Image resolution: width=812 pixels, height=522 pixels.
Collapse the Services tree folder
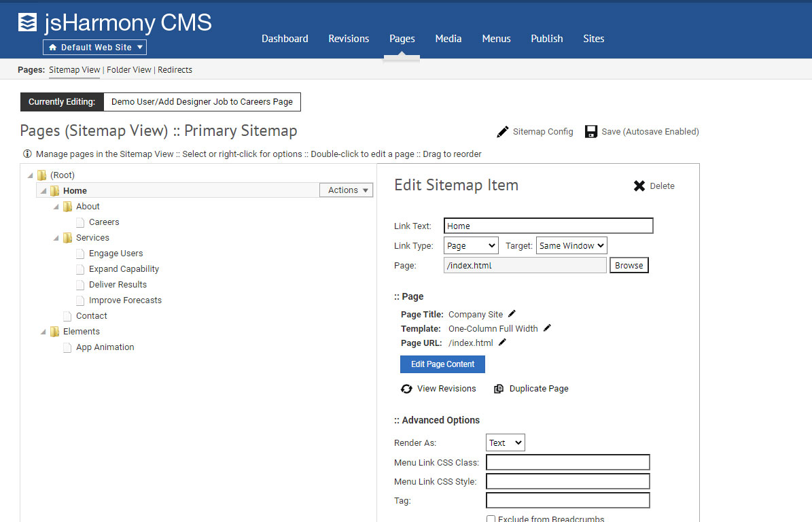tap(56, 238)
